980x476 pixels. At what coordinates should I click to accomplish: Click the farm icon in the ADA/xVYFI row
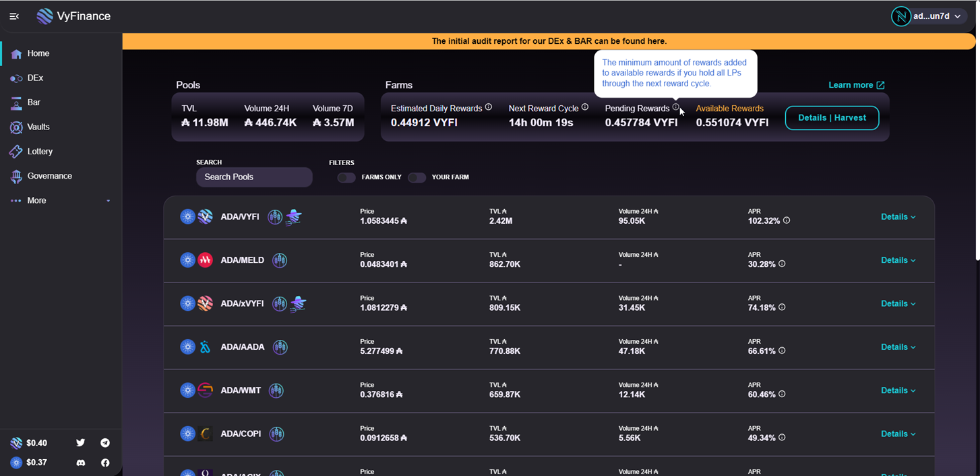280,303
